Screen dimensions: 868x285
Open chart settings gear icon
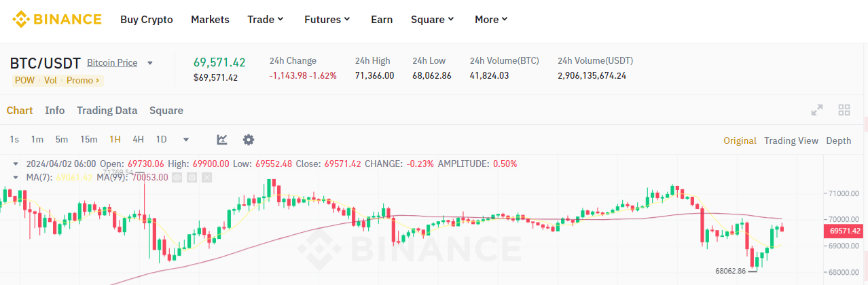(x=249, y=140)
